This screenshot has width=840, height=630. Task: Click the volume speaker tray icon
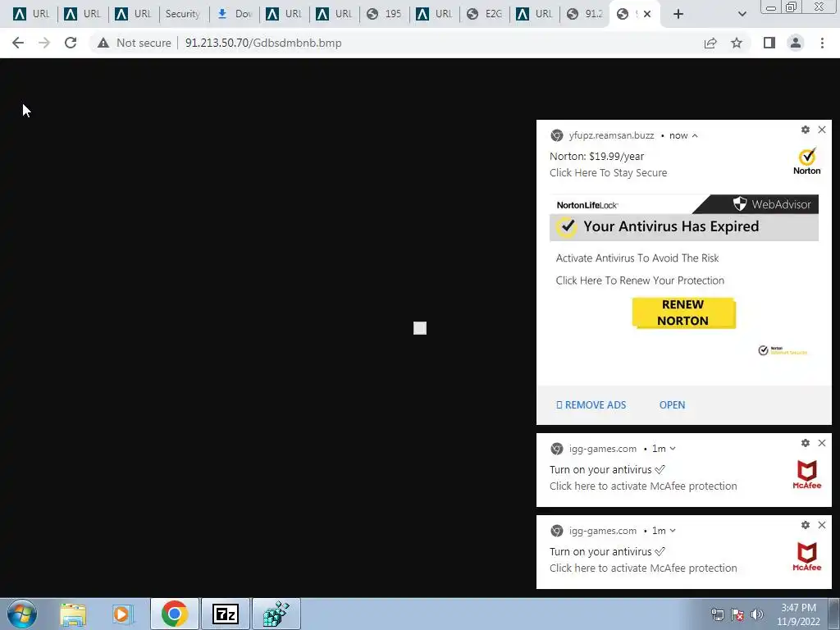757,614
